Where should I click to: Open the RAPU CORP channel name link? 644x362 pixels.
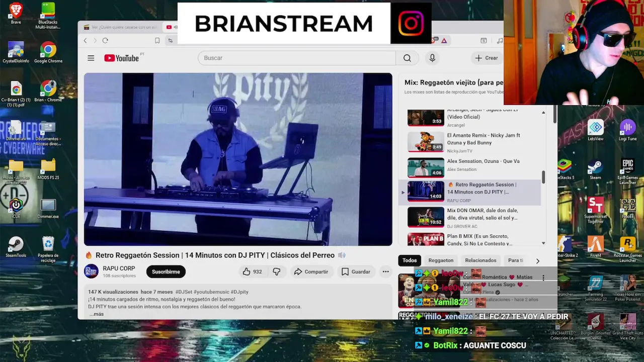[119, 268]
